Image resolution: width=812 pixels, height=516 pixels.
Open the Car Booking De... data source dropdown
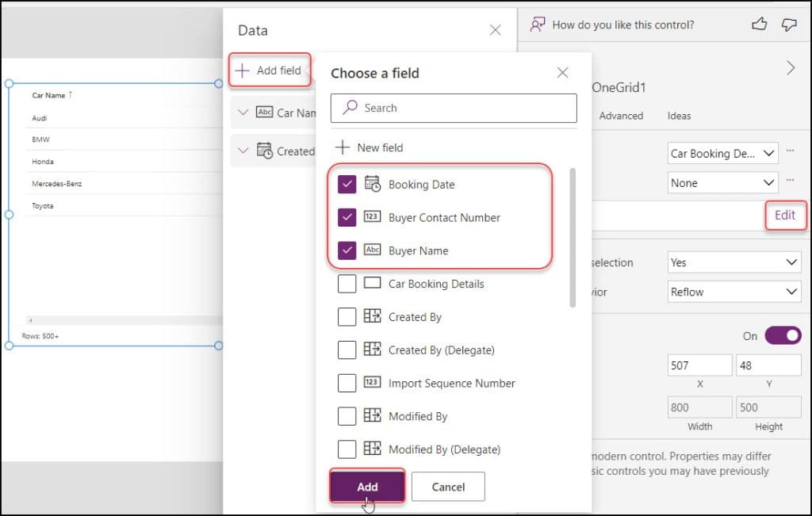click(x=723, y=153)
